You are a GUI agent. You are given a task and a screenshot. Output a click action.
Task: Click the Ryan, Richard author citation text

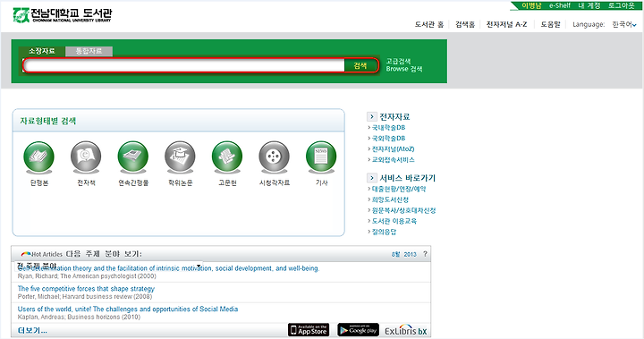87,276
